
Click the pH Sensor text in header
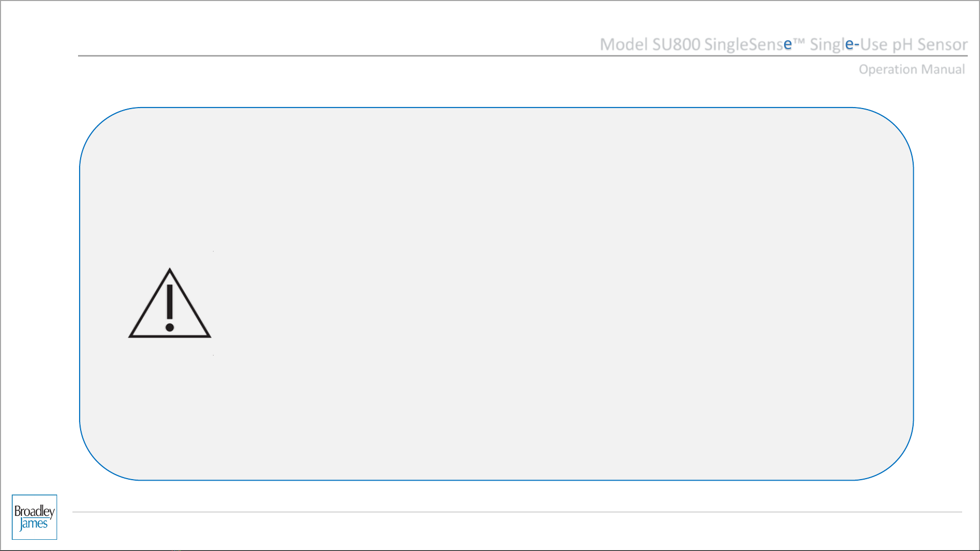point(929,45)
